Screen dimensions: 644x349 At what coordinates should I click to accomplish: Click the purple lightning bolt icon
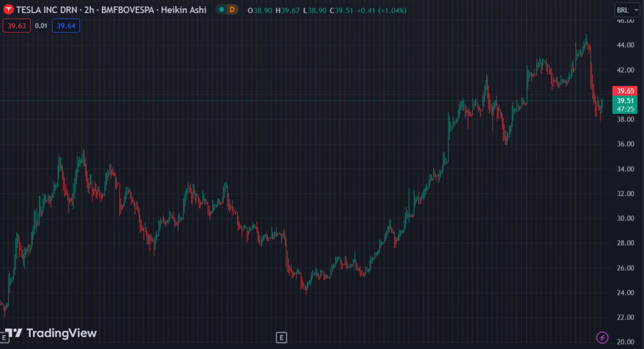pos(602,338)
